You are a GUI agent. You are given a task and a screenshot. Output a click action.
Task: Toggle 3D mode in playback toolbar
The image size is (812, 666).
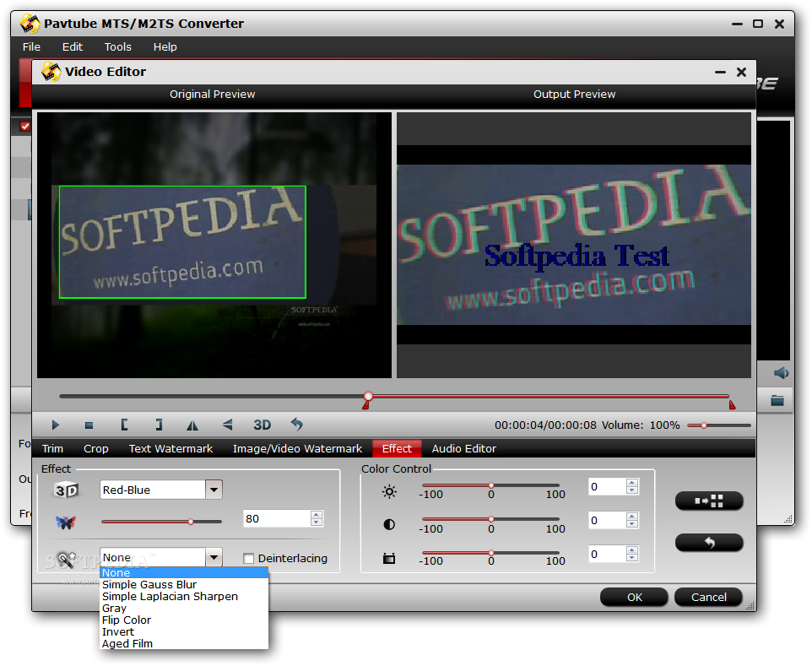point(262,425)
